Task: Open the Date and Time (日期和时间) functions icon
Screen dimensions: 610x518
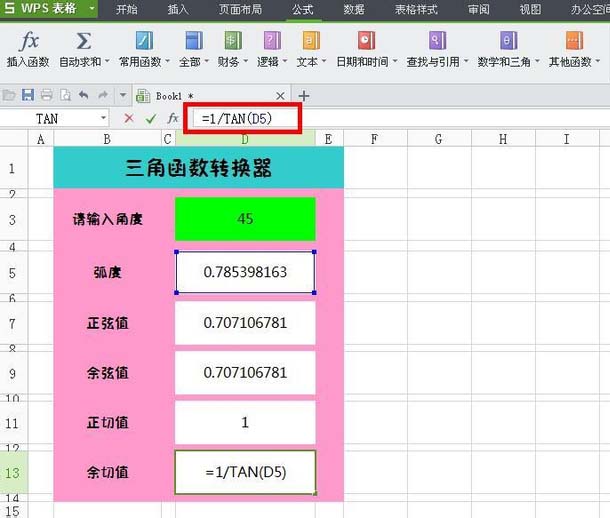Action: (x=366, y=40)
